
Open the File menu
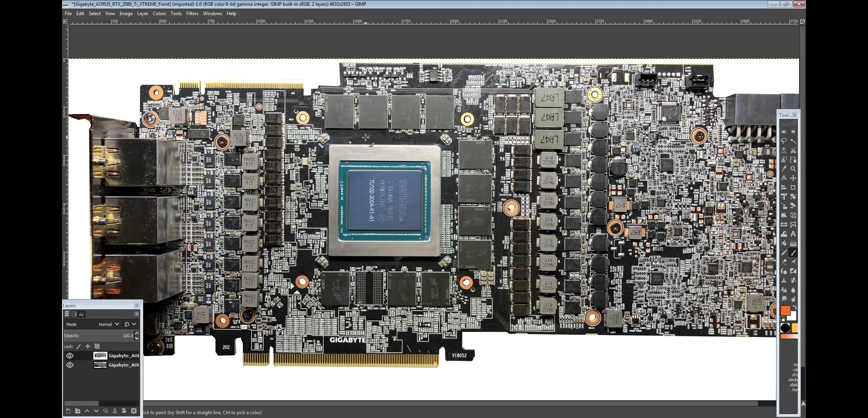pos(68,14)
